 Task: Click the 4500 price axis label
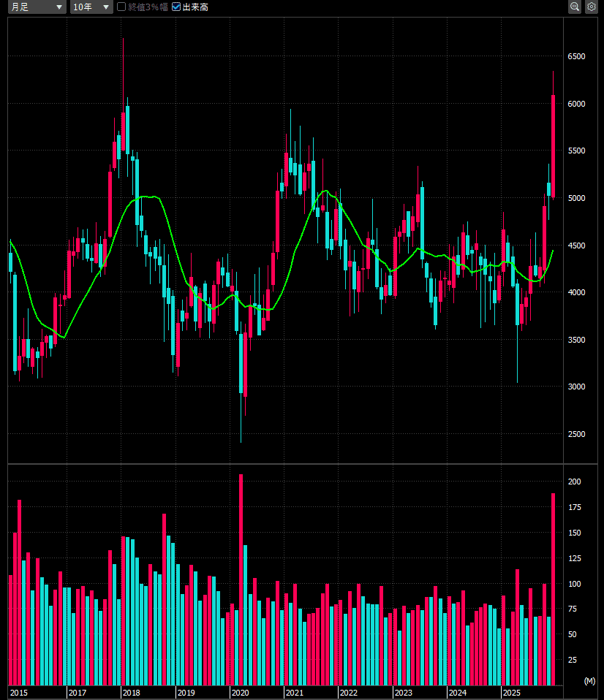point(576,246)
